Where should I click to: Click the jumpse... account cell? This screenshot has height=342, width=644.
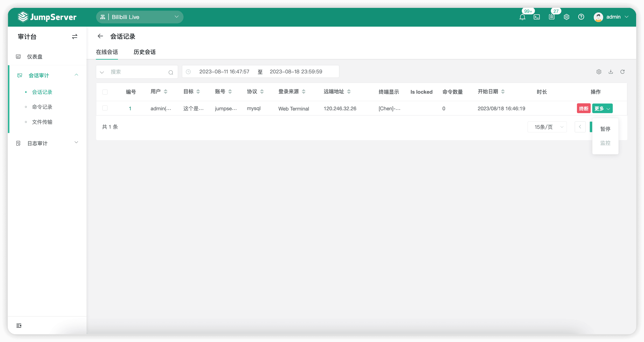pyautogui.click(x=226, y=109)
